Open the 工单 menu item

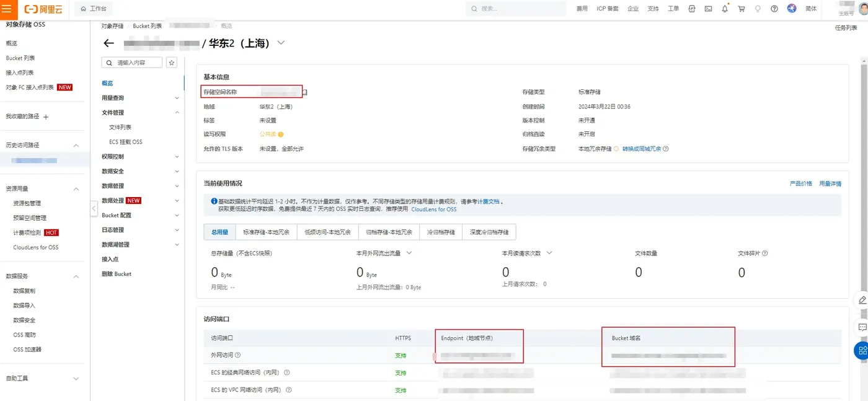[673, 9]
